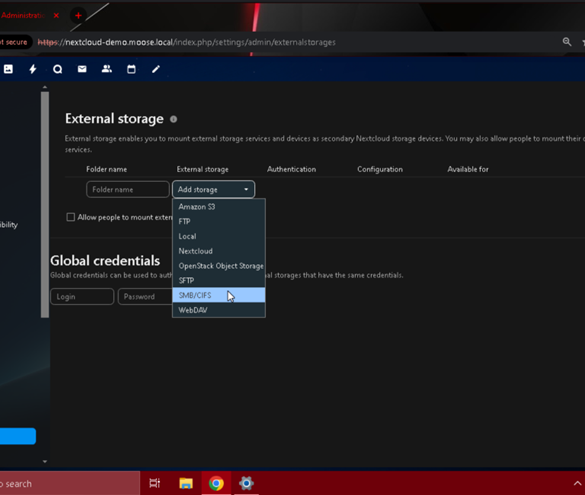585x495 pixels.
Task: Select the Administration browser tab
Action: pyautogui.click(x=23, y=16)
